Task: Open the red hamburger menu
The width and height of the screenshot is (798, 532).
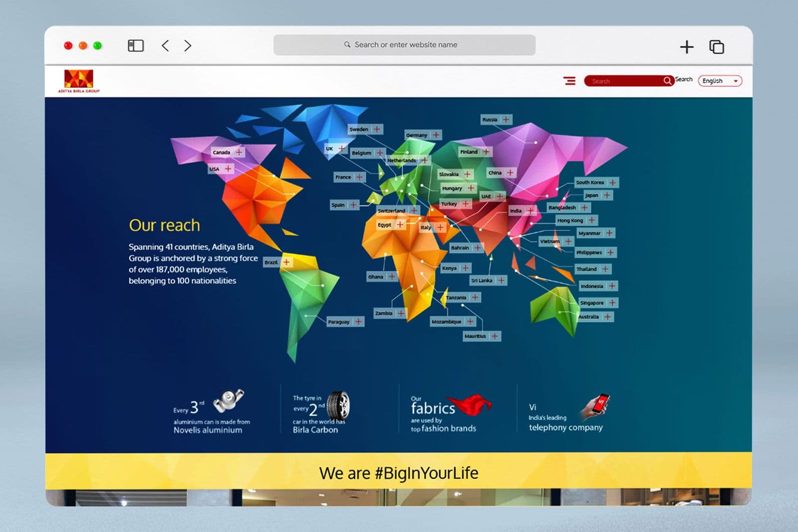Action: 570,81
